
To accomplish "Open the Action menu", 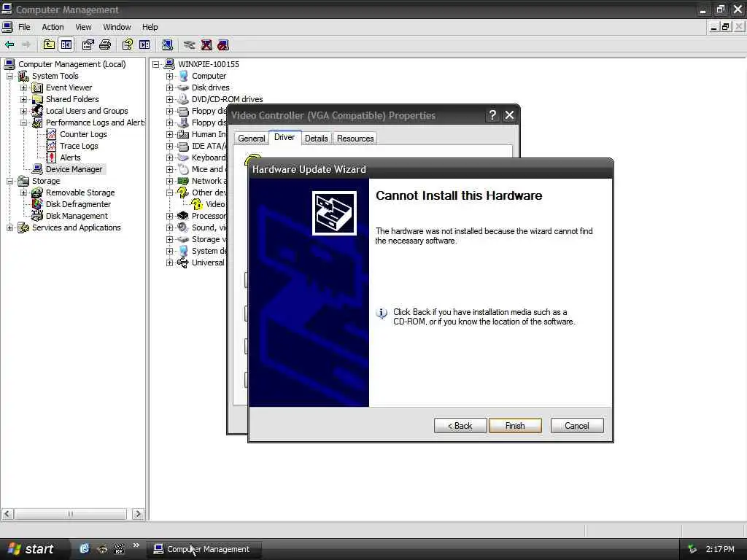I will (53, 27).
